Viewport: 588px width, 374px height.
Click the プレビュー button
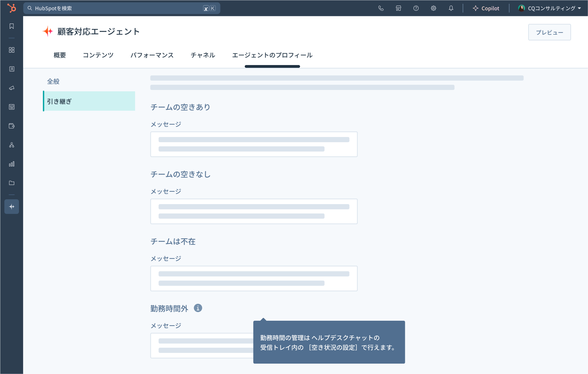click(550, 32)
